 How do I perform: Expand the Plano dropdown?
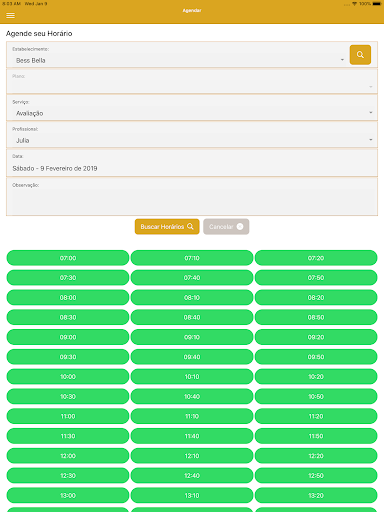192,82
